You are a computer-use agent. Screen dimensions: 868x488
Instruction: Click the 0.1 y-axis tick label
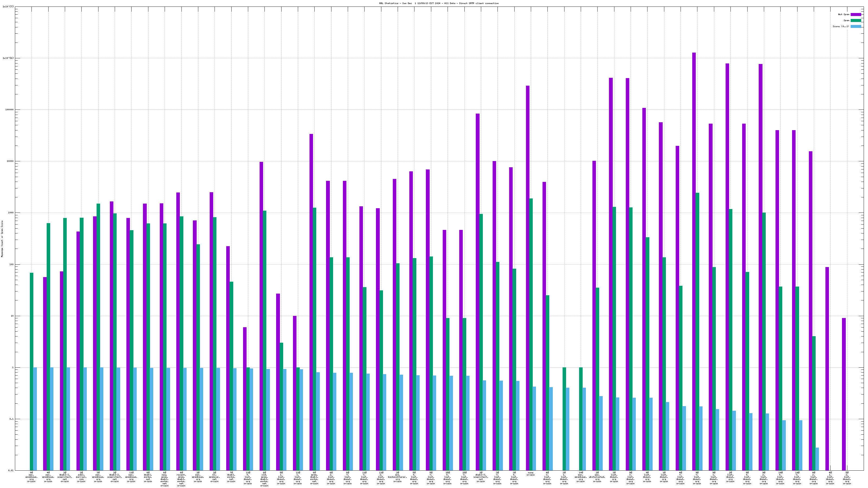(x=11, y=419)
